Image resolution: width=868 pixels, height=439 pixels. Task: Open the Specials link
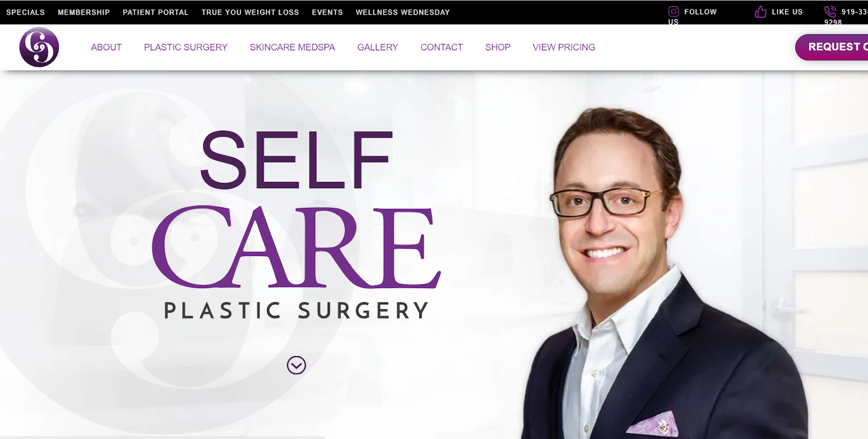pos(25,12)
